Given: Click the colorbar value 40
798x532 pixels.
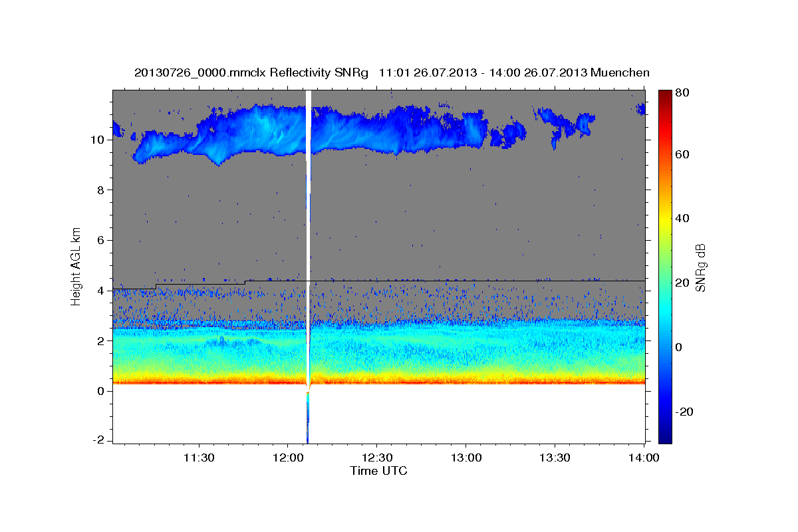Looking at the screenshot, I should [683, 219].
